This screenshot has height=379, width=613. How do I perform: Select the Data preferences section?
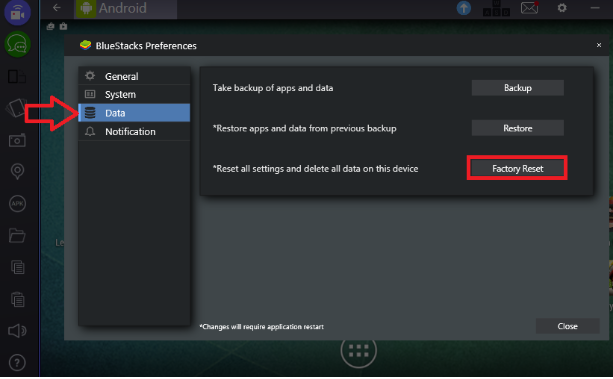click(134, 113)
